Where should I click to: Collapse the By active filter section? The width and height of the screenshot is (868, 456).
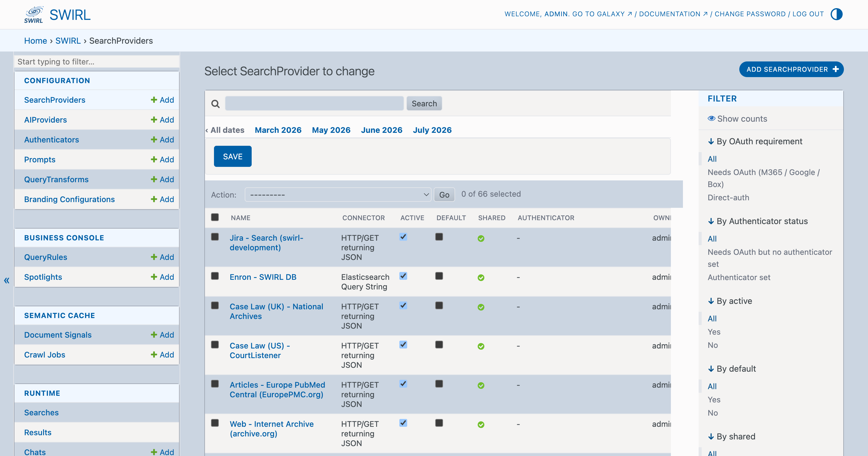(730, 301)
